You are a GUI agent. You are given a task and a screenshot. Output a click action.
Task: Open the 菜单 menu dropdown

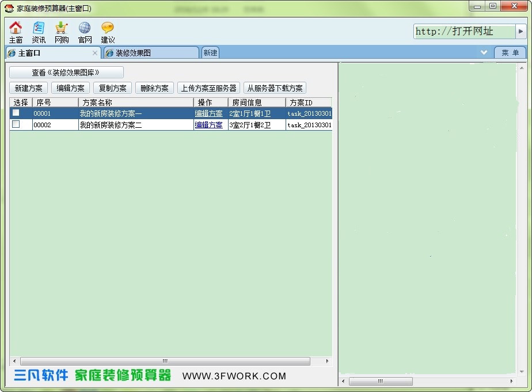tap(511, 52)
